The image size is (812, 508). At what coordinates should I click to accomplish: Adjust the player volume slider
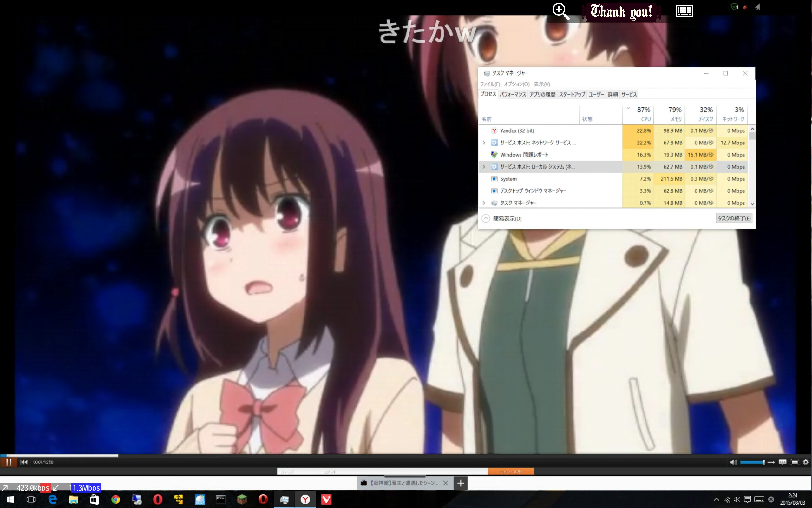tap(752, 462)
